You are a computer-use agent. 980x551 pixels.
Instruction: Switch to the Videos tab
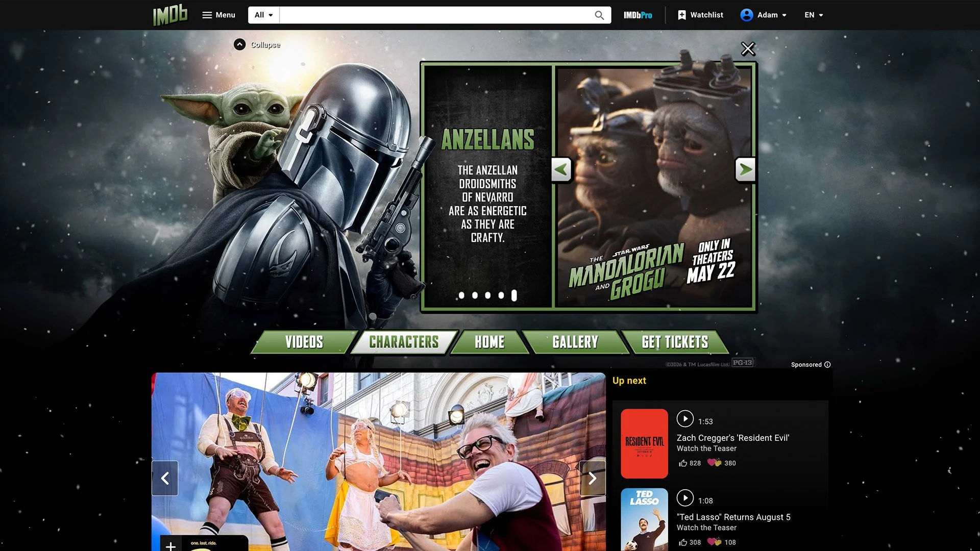click(x=304, y=342)
